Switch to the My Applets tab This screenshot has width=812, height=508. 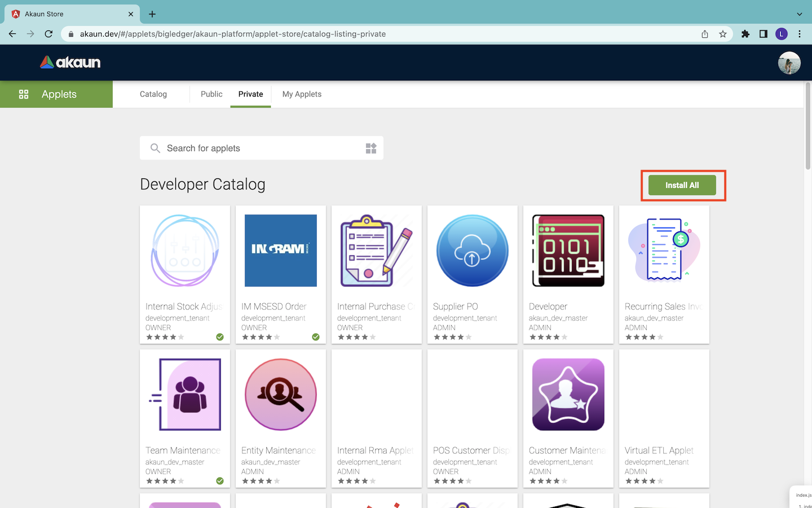coord(302,94)
